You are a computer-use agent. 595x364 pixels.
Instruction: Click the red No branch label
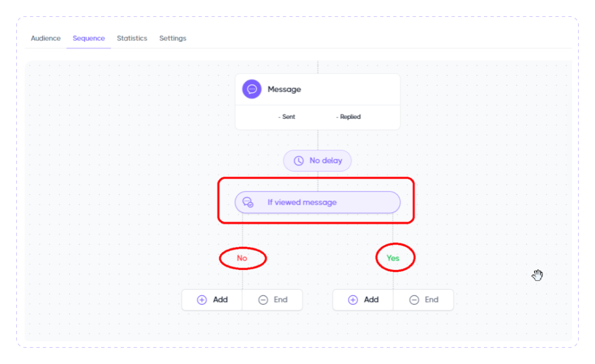[242, 258]
